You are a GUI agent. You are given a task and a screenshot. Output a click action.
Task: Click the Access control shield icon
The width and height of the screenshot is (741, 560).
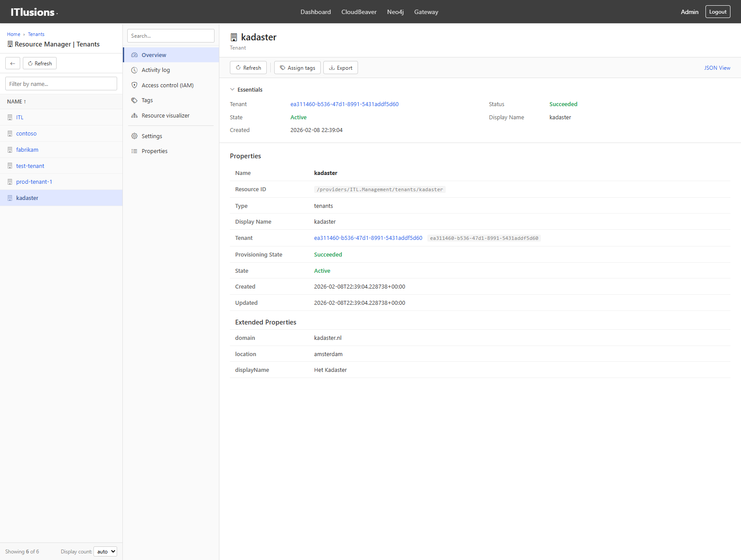pyautogui.click(x=134, y=85)
